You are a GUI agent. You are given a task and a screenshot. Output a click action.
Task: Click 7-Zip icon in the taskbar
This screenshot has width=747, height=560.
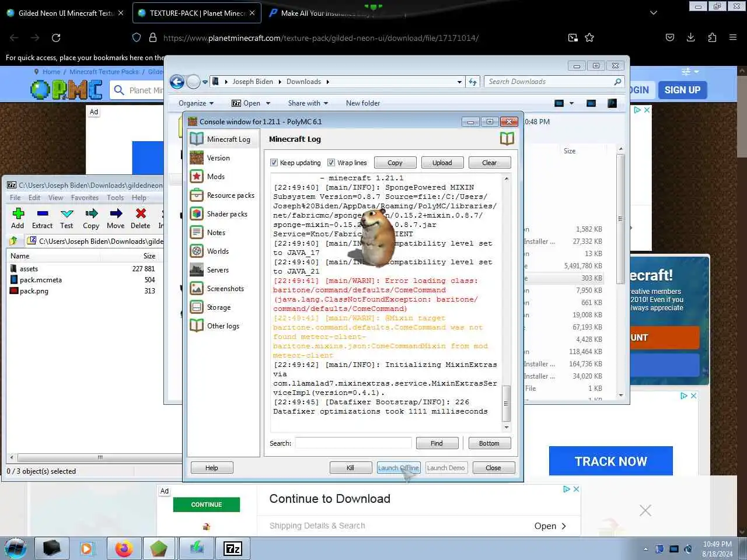pos(232,548)
